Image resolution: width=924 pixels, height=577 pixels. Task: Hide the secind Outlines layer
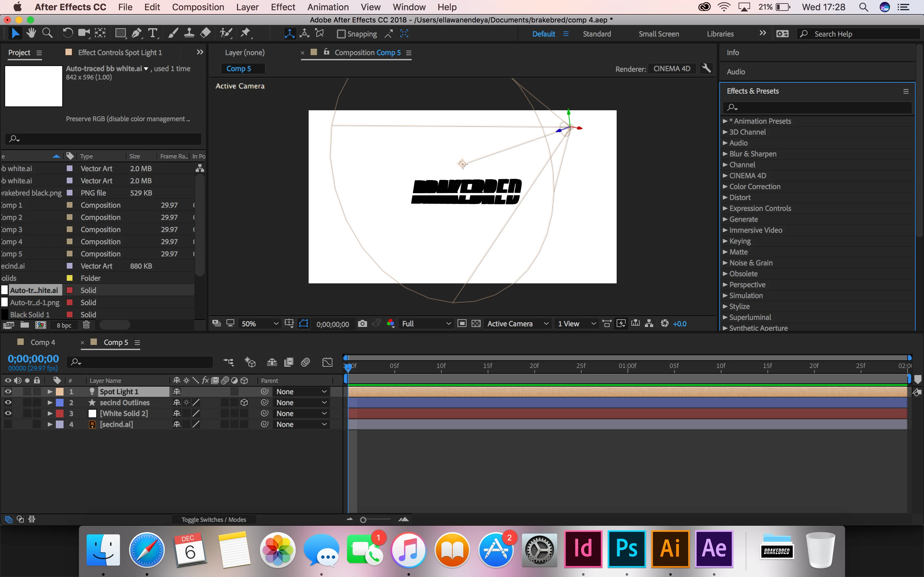[x=8, y=402]
